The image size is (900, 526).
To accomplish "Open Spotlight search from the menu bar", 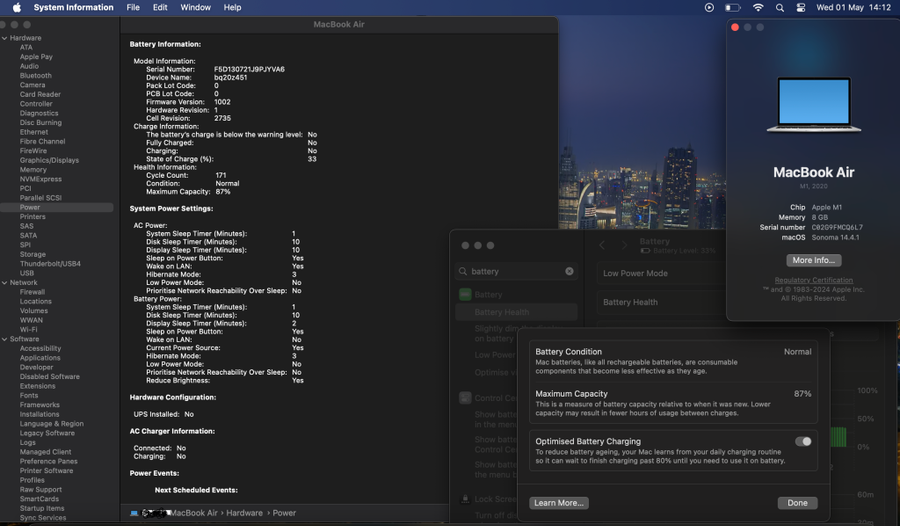I will click(x=780, y=7).
